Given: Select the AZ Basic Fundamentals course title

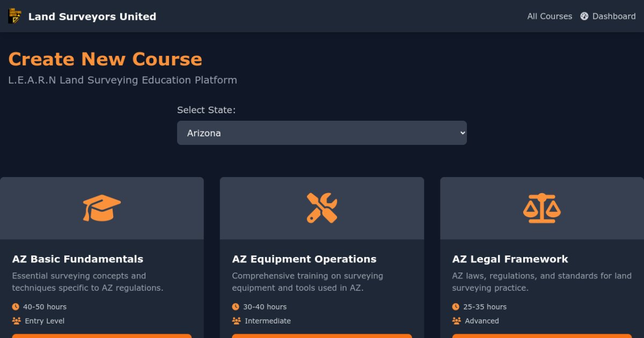Looking at the screenshot, I should [78, 259].
